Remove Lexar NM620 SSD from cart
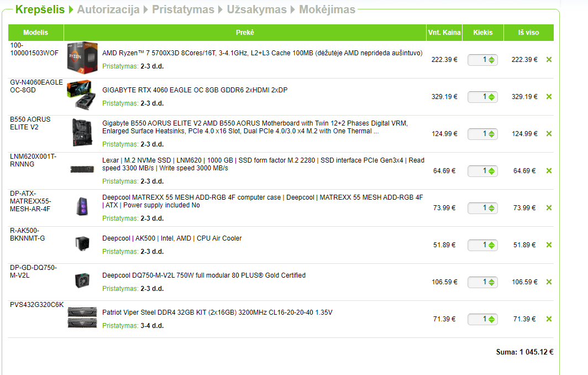Viewport: 588px width, 375px height. point(549,171)
